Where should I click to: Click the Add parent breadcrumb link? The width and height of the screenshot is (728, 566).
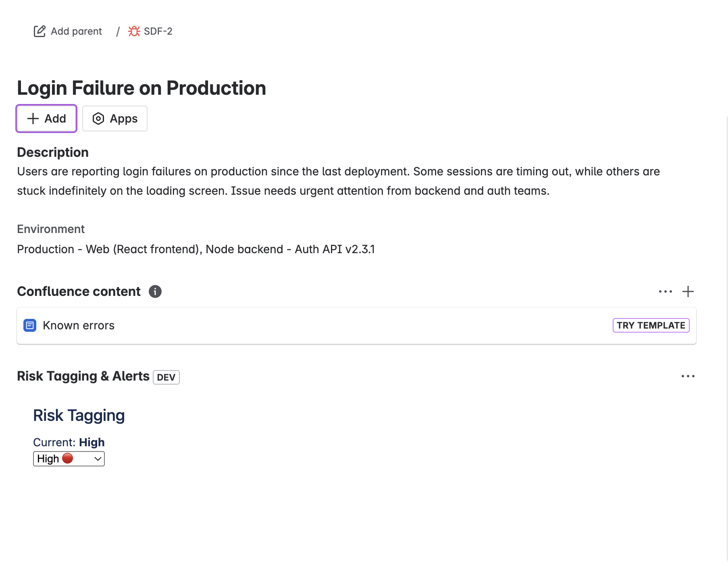point(76,31)
